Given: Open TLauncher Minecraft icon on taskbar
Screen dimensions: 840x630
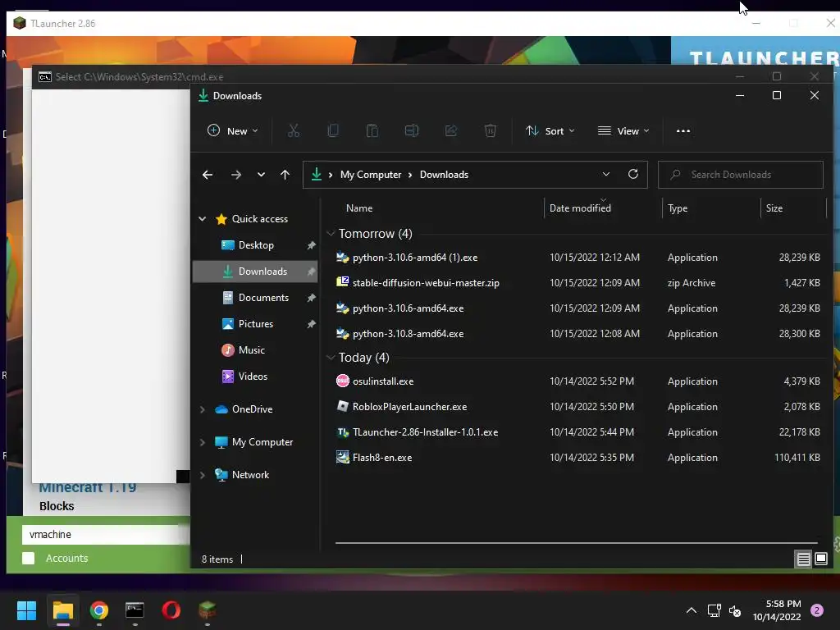Looking at the screenshot, I should [208, 610].
